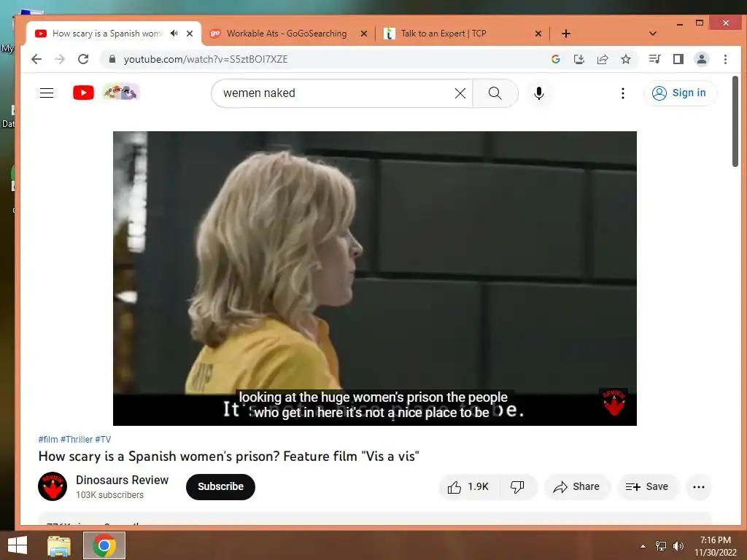The width and height of the screenshot is (747, 560).
Task: Reload the page with the refresh icon
Action: point(83,59)
